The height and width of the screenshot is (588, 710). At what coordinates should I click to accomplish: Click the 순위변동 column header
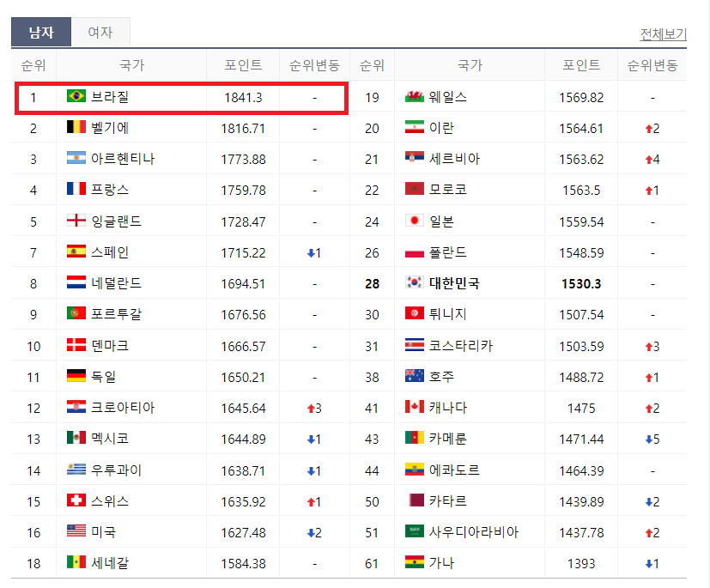point(314,65)
